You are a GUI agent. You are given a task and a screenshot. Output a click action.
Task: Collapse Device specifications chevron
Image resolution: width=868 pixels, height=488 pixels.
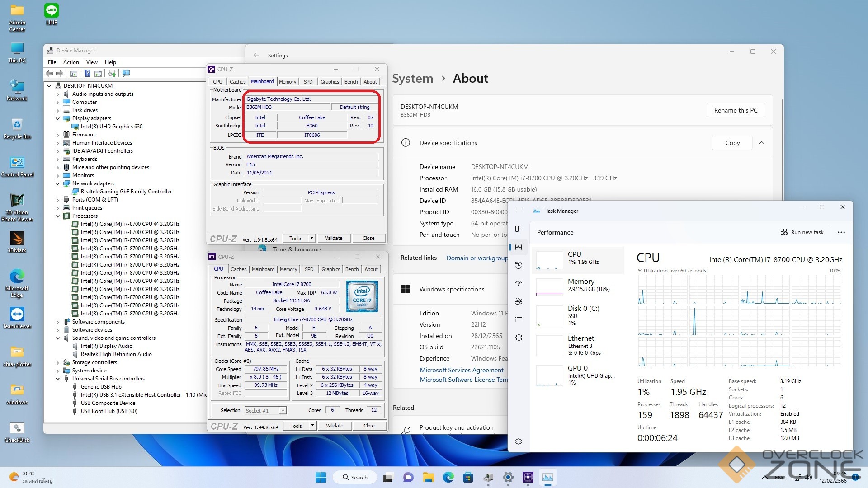(x=762, y=143)
